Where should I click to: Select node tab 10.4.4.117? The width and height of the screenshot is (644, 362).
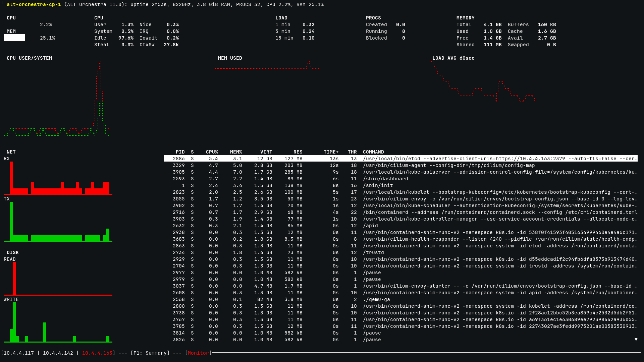click(x=19, y=353)
